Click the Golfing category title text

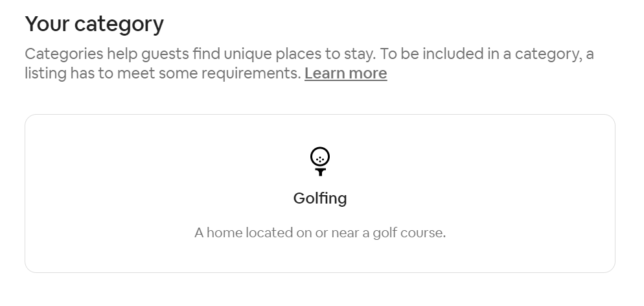click(x=320, y=199)
